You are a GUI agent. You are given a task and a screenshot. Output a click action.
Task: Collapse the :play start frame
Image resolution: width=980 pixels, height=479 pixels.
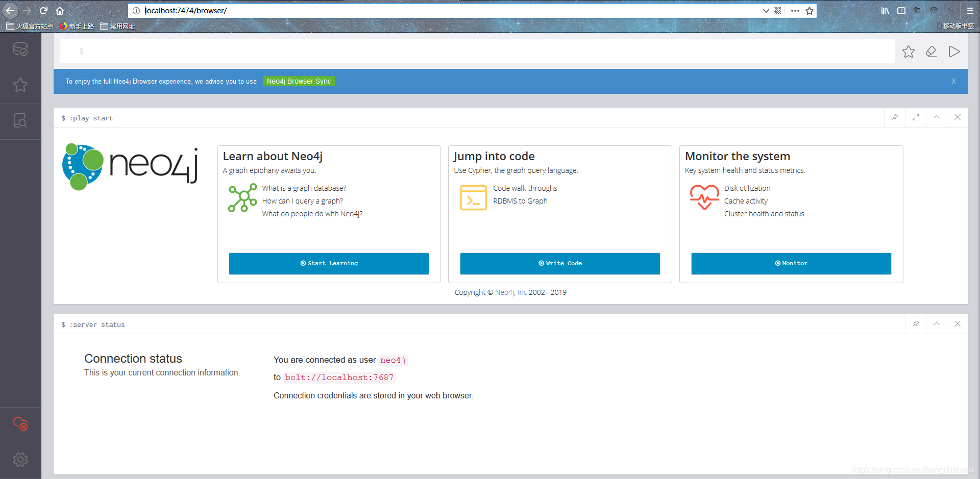(937, 117)
